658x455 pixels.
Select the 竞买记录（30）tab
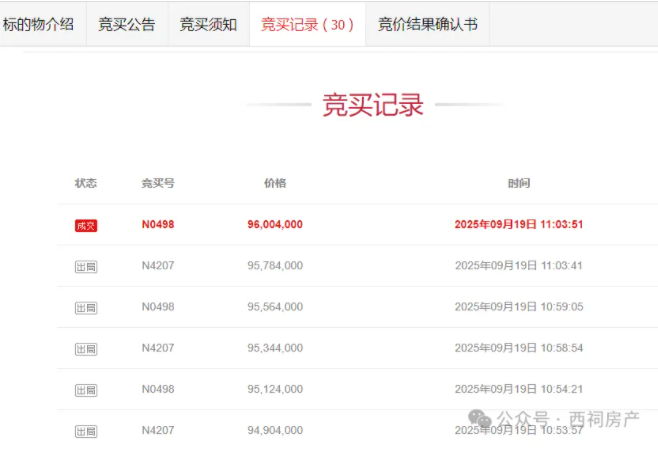click(307, 24)
